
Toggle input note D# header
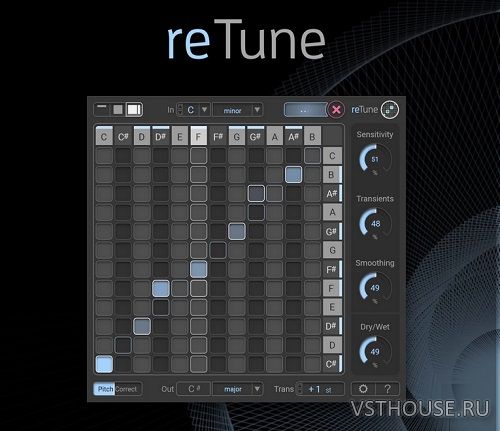click(x=161, y=136)
